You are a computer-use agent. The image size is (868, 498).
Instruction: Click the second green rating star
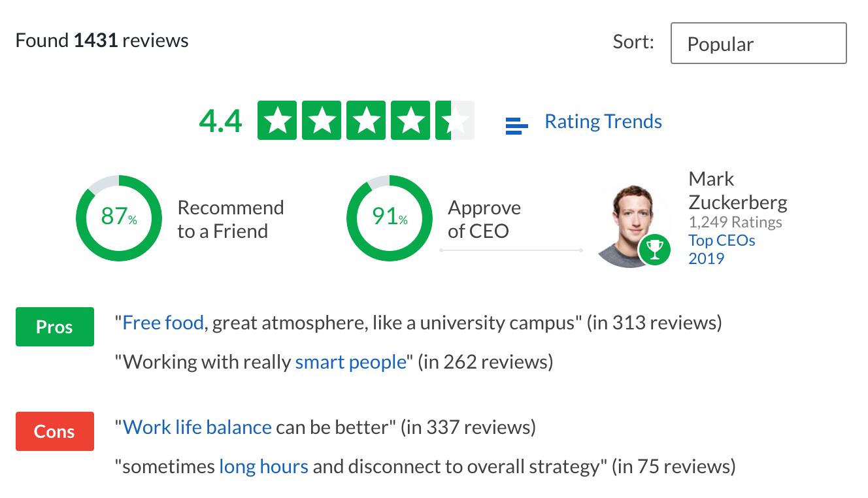coord(322,120)
